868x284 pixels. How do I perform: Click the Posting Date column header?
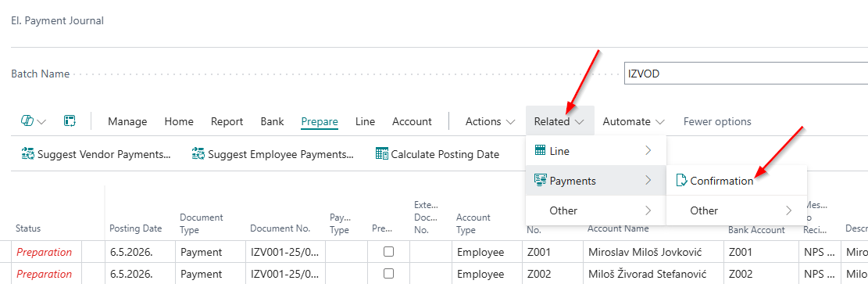pyautogui.click(x=136, y=228)
